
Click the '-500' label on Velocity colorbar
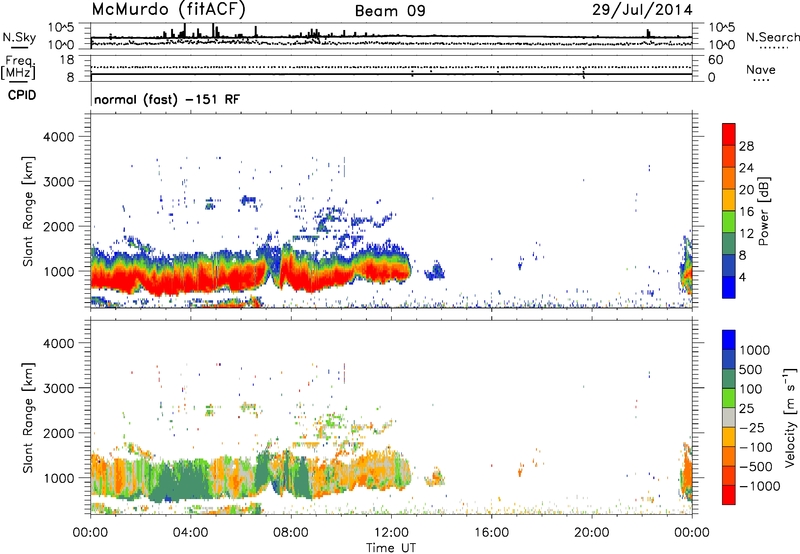tap(756, 466)
